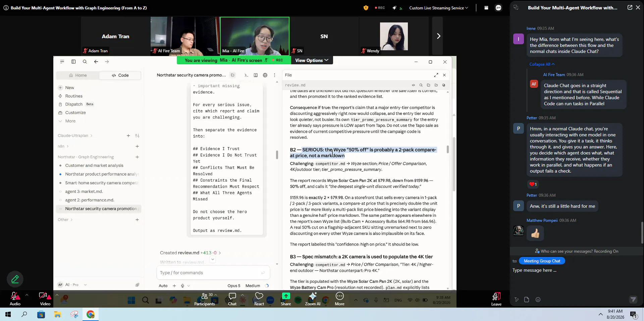Viewport: 644px width, 321px height.
Task: Open the globe preview icon in session header
Action: click(265, 75)
